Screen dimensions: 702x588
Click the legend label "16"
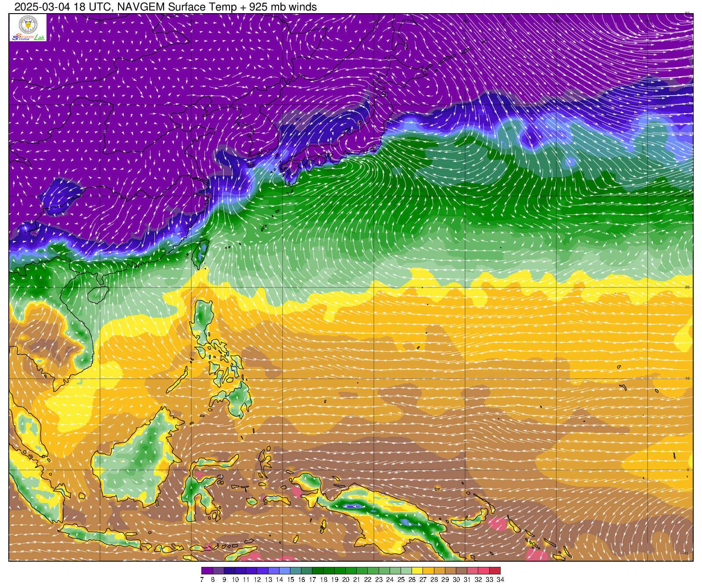tap(301, 580)
